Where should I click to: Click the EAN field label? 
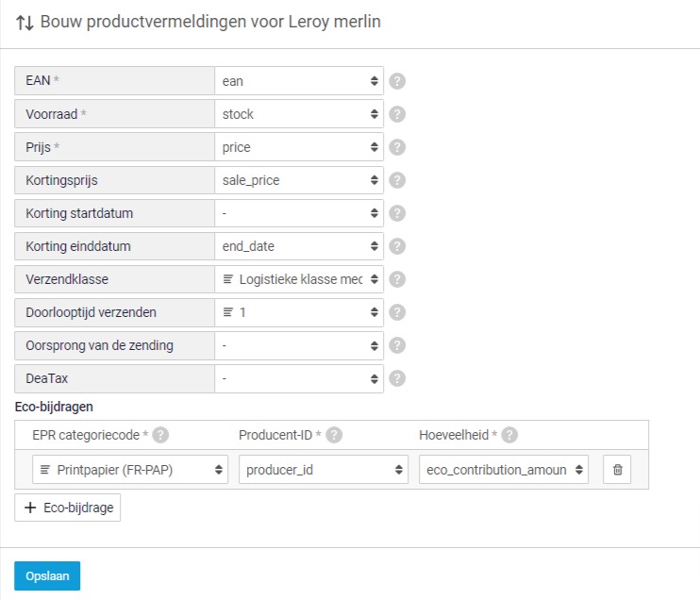[38, 80]
